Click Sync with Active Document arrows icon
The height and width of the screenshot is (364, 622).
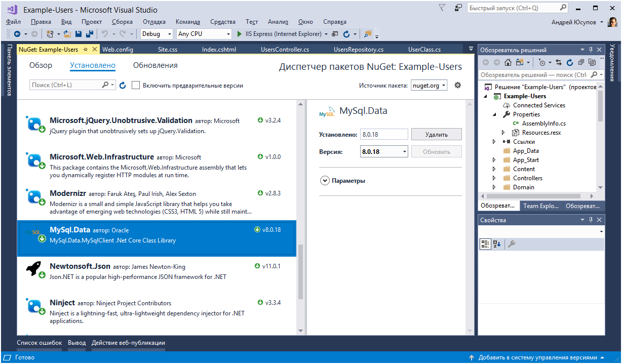click(559, 62)
